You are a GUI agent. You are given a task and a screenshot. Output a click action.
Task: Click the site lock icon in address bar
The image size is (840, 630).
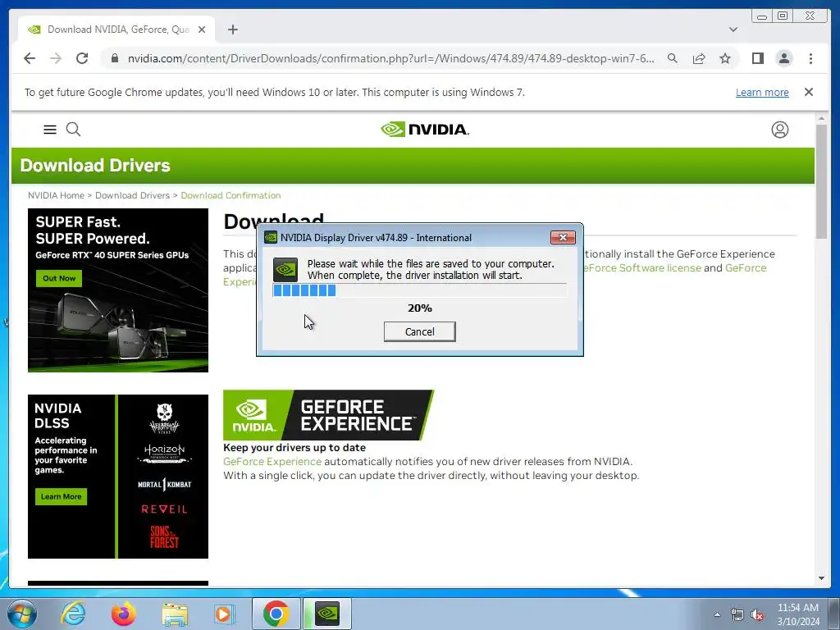coord(115,58)
